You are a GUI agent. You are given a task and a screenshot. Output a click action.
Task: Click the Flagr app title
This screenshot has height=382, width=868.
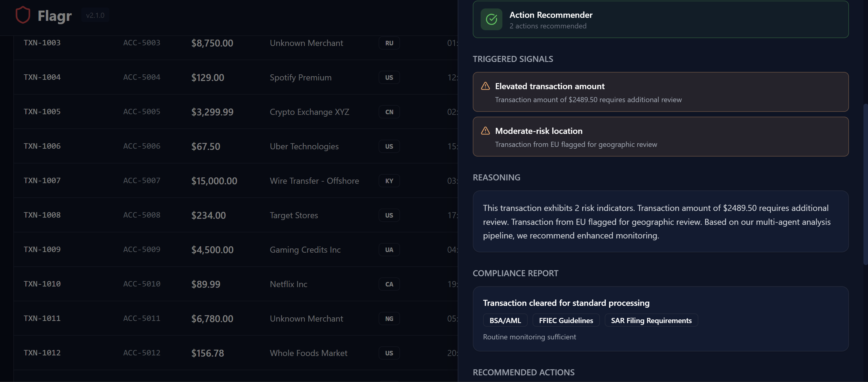55,16
